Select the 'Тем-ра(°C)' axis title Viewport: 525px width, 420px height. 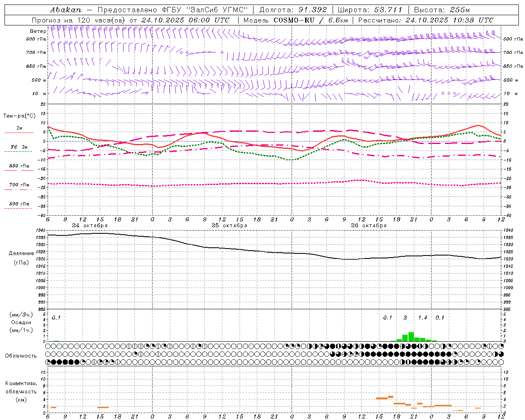pyautogui.click(x=19, y=116)
